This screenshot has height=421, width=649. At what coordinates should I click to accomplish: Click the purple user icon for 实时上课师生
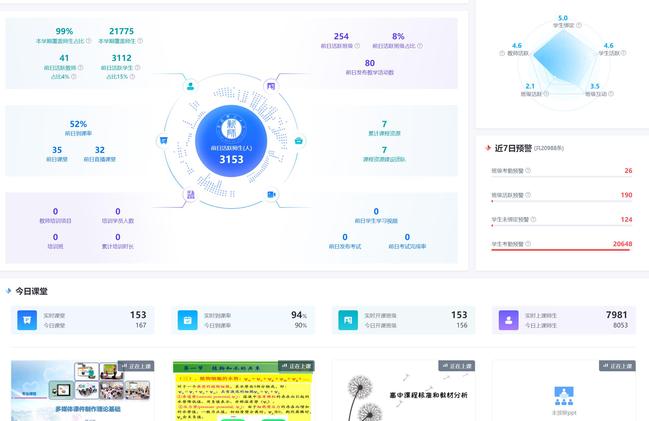510,320
